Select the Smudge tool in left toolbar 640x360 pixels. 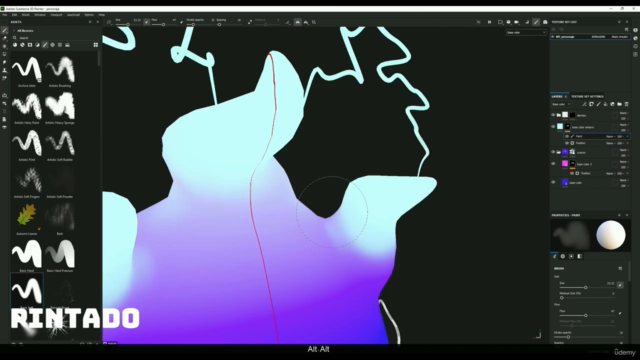click(4, 62)
